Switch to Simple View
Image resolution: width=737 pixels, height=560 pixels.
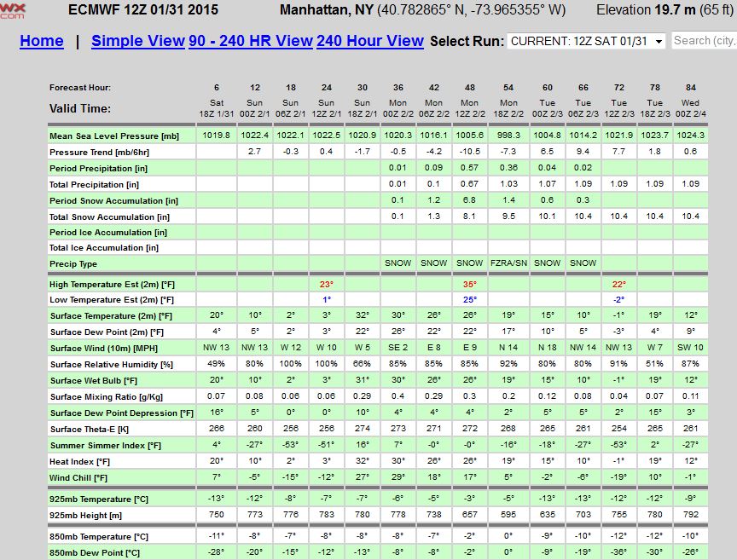pos(137,41)
